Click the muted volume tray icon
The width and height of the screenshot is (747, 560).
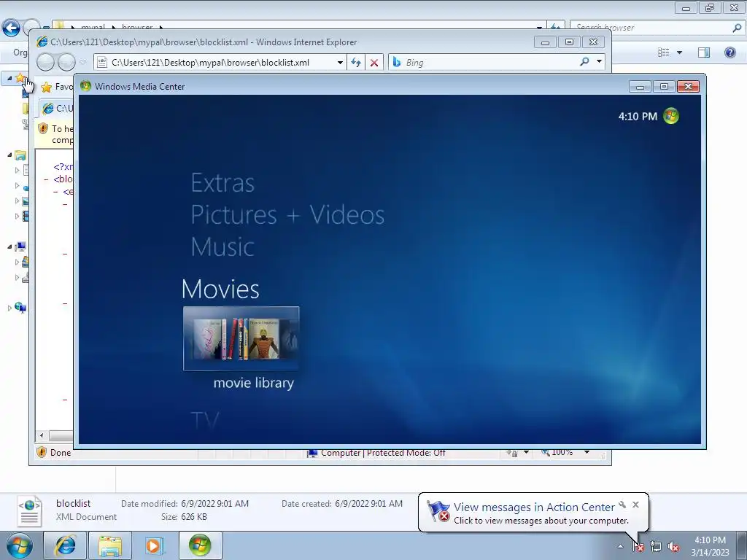[673, 547]
